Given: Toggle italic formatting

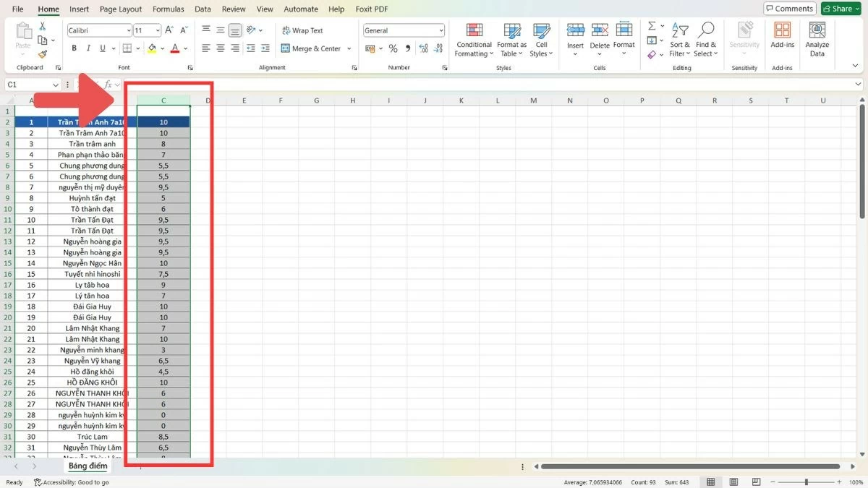Looking at the screenshot, I should pos(88,48).
